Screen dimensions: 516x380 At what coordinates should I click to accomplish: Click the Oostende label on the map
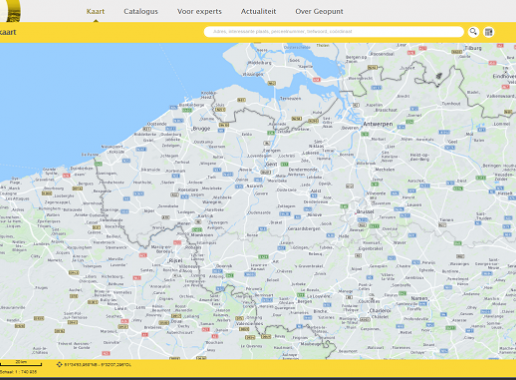click(x=157, y=124)
